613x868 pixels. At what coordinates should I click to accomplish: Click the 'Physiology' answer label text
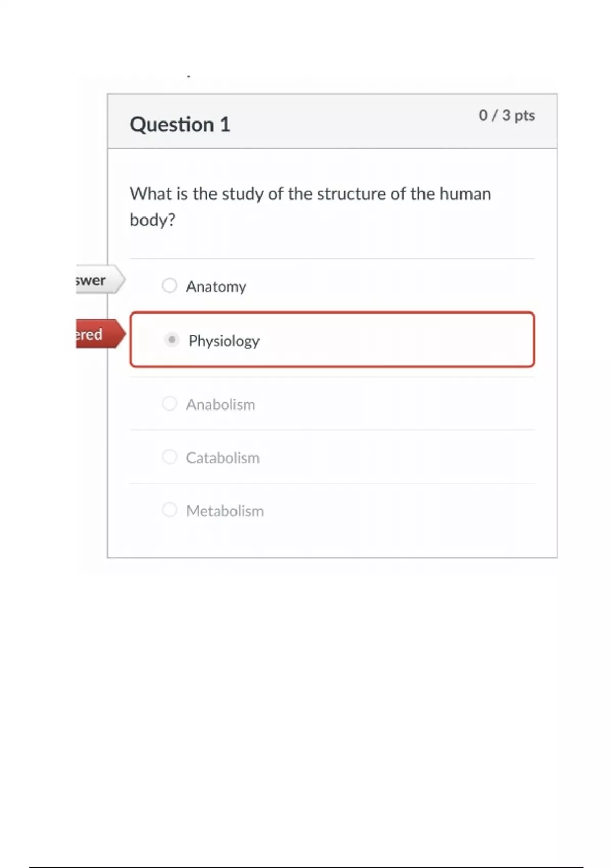coord(224,341)
